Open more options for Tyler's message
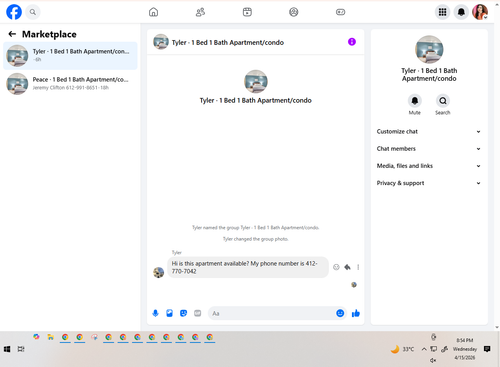Screen dimensions: 500x367 pos(358,267)
